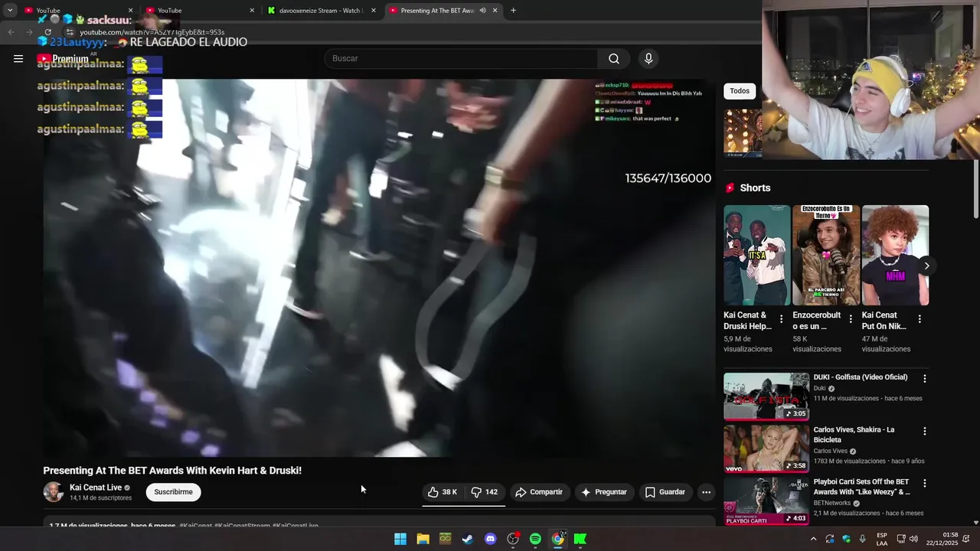Open options for Kai Cenat Put On short
980x551 pixels.
tap(920, 319)
